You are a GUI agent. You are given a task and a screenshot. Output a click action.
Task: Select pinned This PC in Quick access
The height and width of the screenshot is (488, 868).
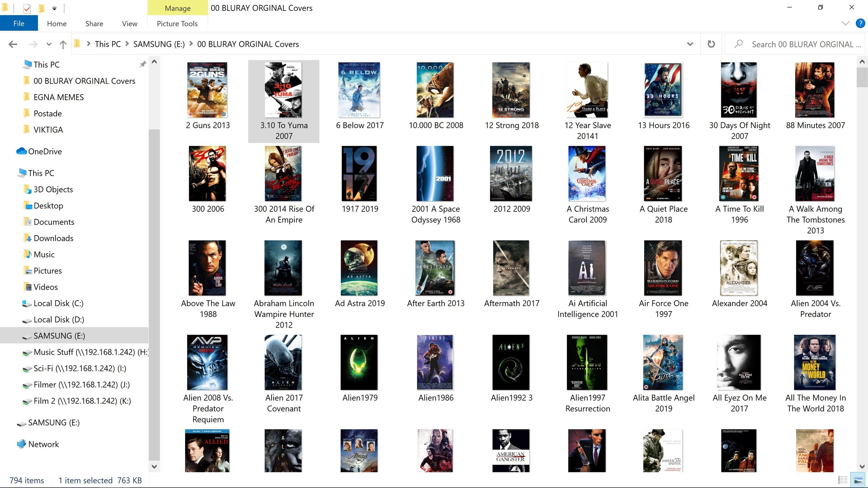point(46,64)
